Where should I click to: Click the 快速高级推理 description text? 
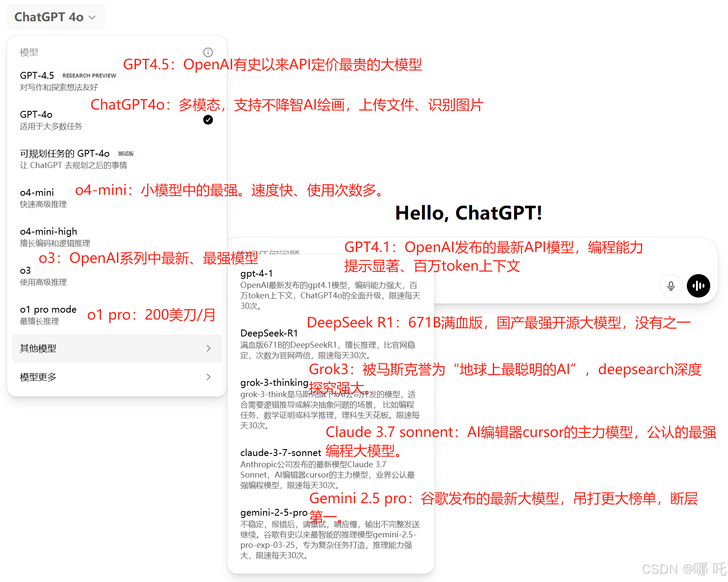(x=43, y=204)
